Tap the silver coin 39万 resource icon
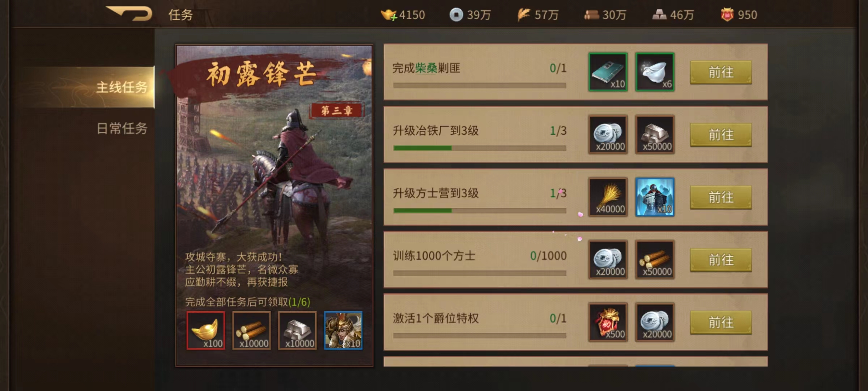 pyautogui.click(x=456, y=14)
